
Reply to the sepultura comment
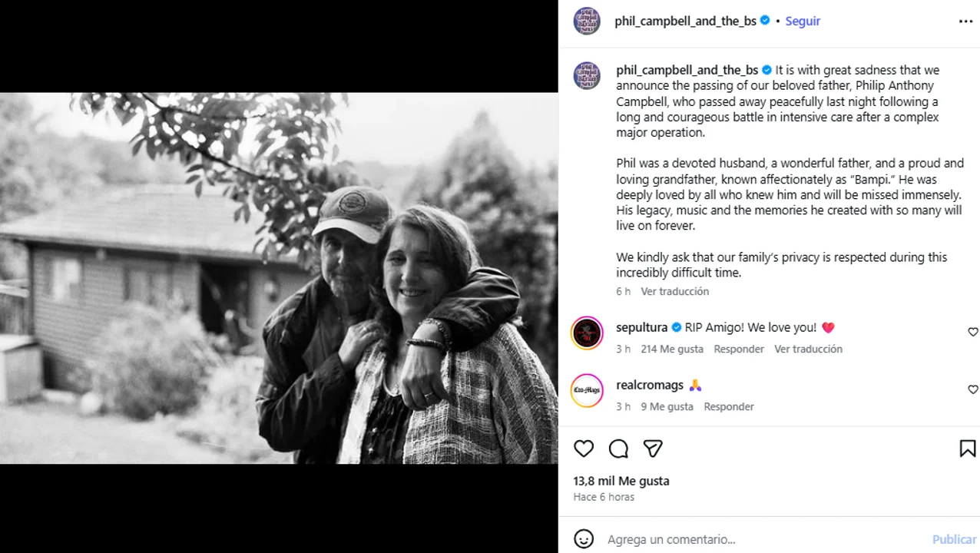pos(738,349)
